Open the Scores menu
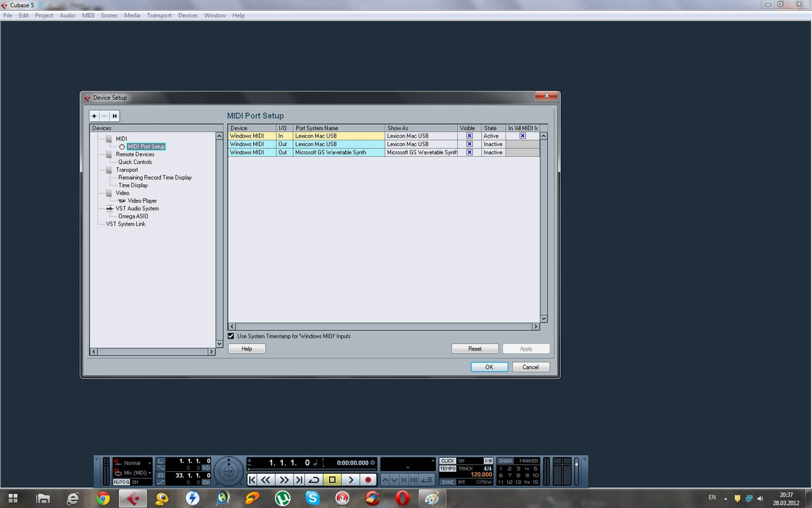The width and height of the screenshot is (812, 508). pos(109,15)
